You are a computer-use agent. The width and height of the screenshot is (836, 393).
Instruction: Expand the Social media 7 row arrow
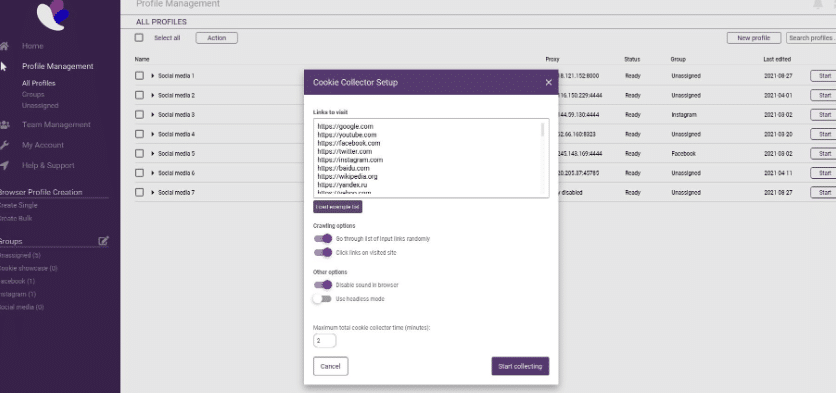[x=153, y=192]
